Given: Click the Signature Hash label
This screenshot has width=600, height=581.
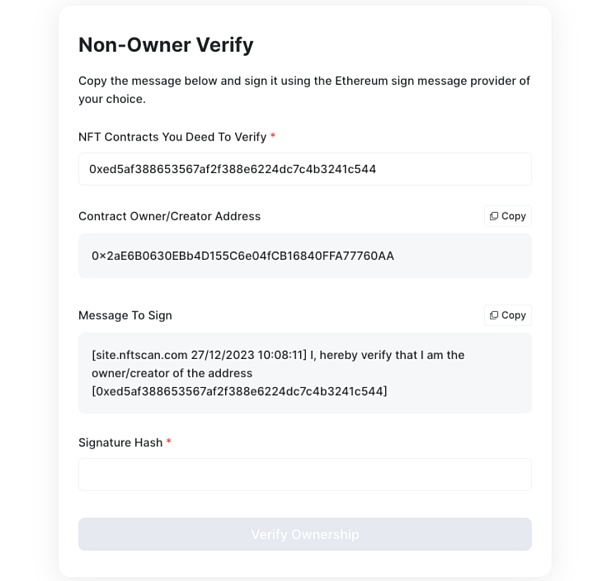Looking at the screenshot, I should click(x=120, y=442).
